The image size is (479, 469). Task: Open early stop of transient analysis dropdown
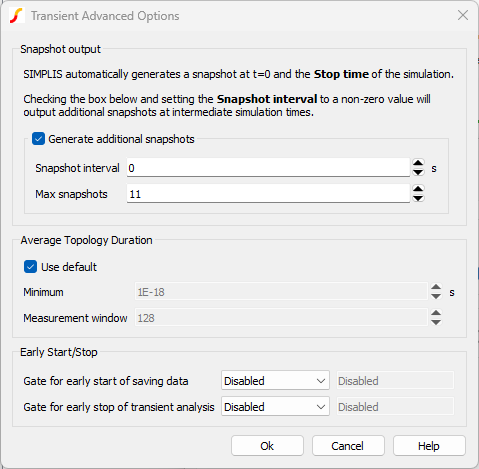click(275, 407)
